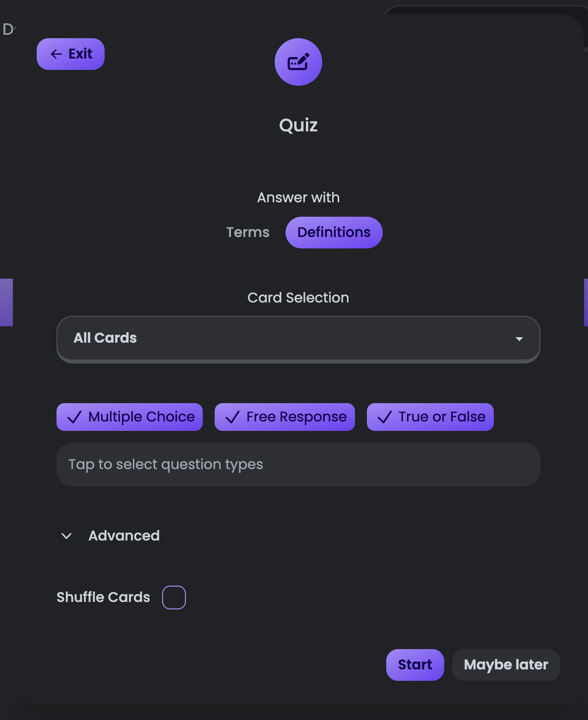Click the back arrow inside the Exit button
The height and width of the screenshot is (720, 588).
[x=56, y=54]
